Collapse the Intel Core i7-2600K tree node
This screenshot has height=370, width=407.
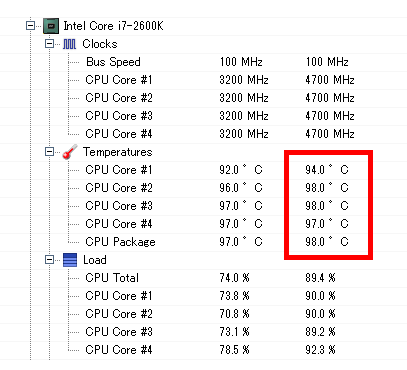pos(30,26)
